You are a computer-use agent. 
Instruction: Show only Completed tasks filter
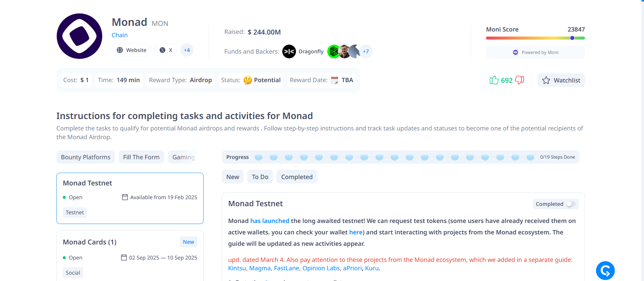click(297, 177)
